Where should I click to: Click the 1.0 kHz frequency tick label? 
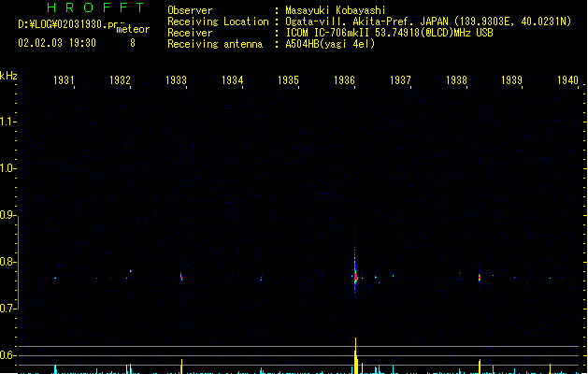7,168
